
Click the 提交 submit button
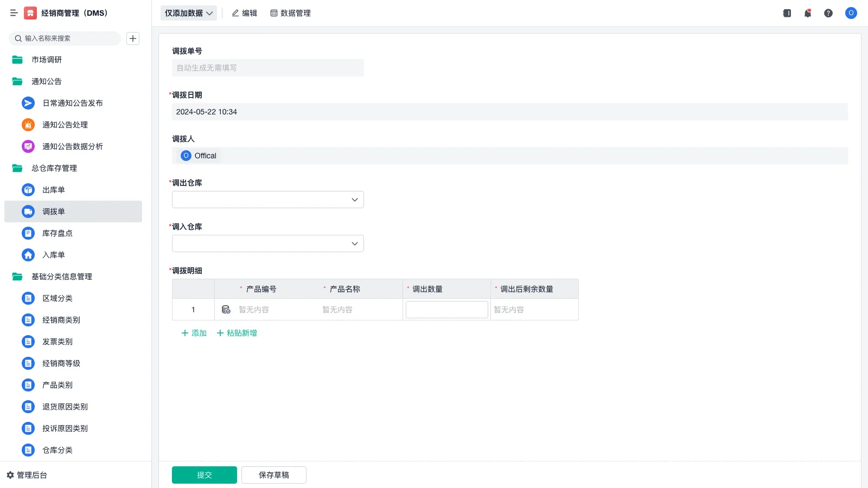pos(204,474)
